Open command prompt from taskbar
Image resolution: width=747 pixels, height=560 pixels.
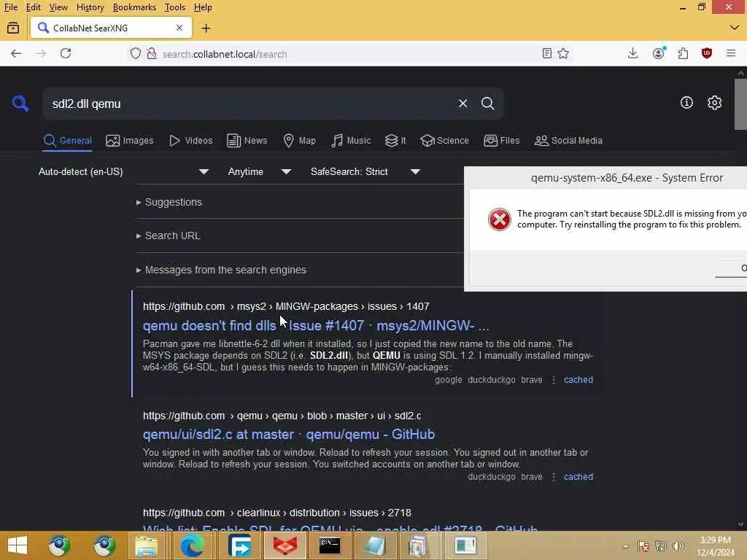[329, 545]
